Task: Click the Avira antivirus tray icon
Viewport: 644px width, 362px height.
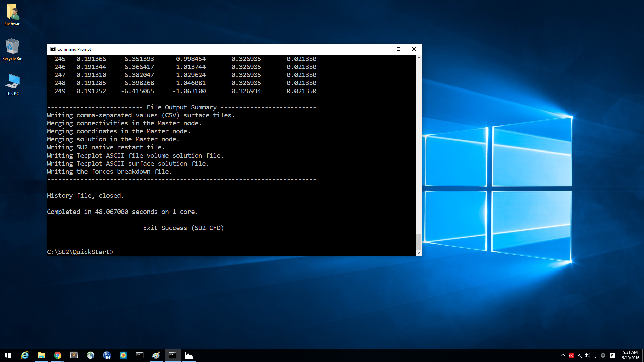Action: pos(571,355)
